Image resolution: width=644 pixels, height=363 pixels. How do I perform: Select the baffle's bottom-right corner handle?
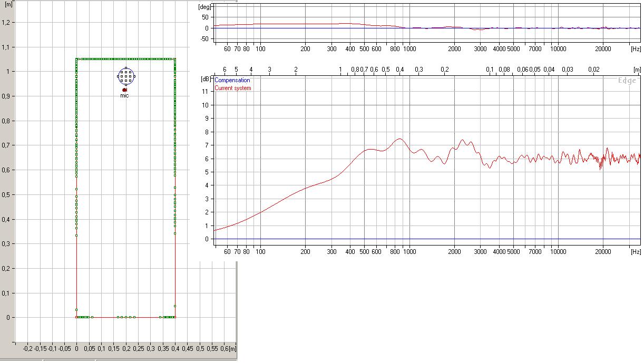click(x=174, y=317)
